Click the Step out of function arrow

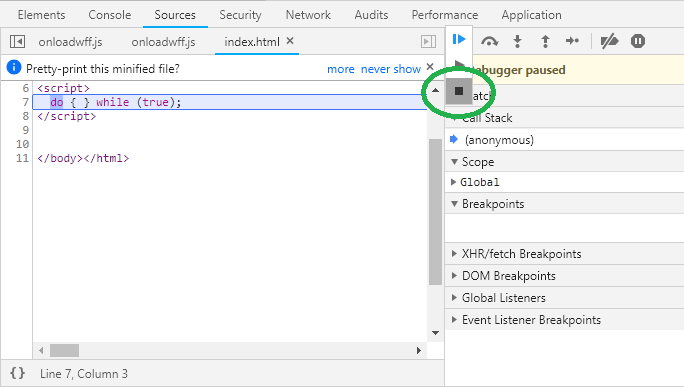(545, 41)
